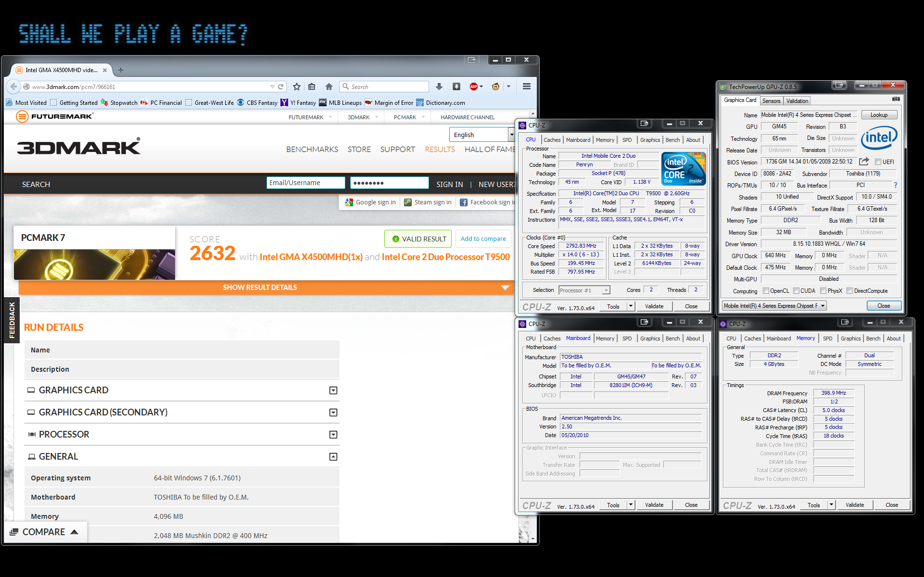Expand the GRAPHICS CARD section
The width and height of the screenshot is (924, 577).
coord(333,390)
